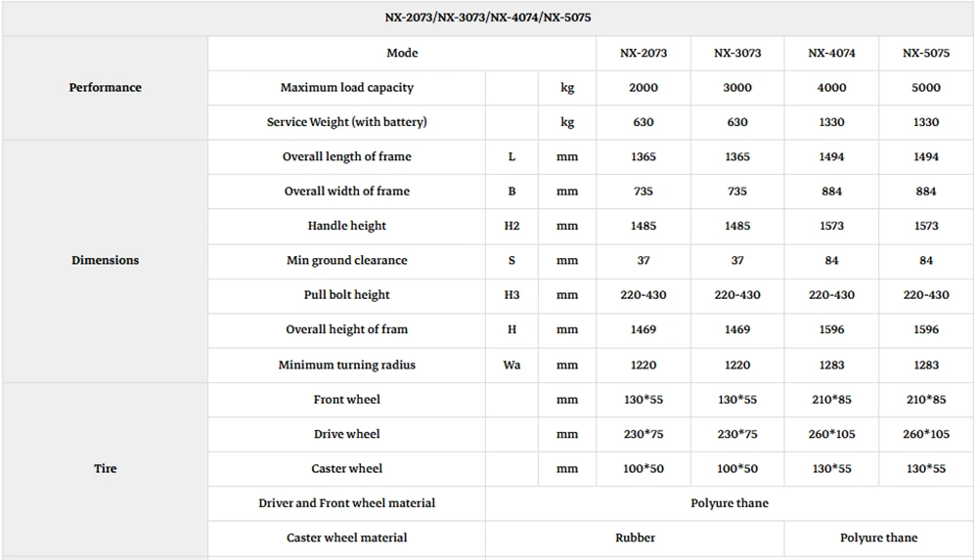Select the 260*105 drive wheel value for NX-4074
The image size is (978, 560).
(831, 435)
